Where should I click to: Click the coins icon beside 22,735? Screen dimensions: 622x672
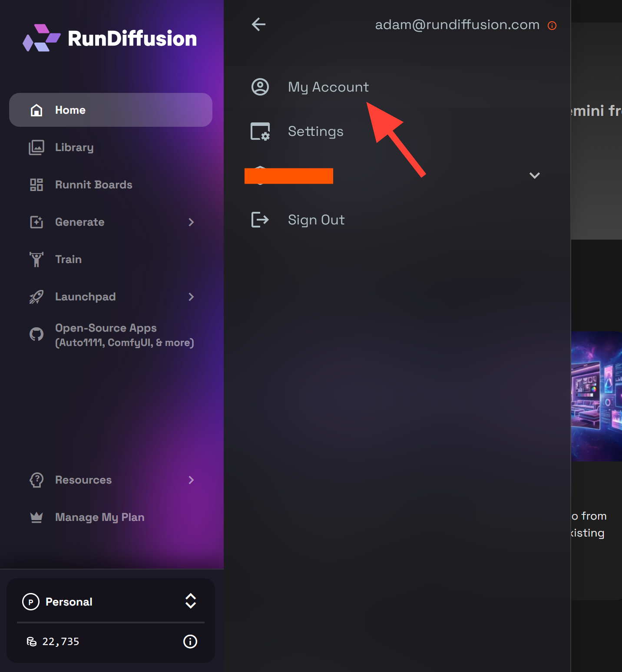[x=32, y=642]
